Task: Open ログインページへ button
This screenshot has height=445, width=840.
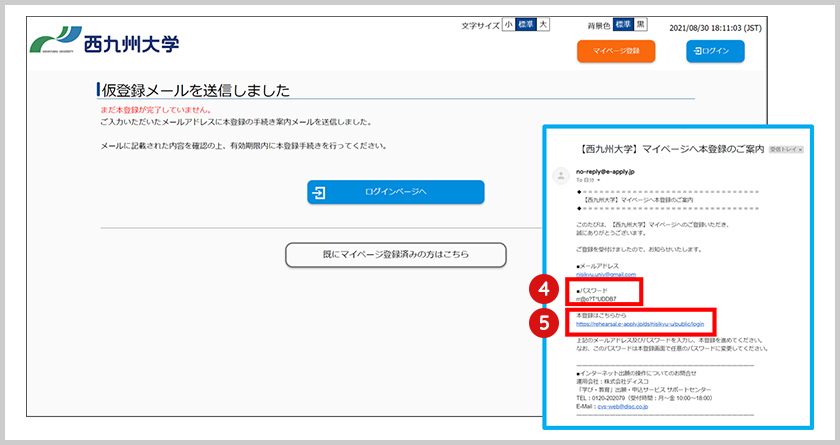Action: click(x=396, y=192)
